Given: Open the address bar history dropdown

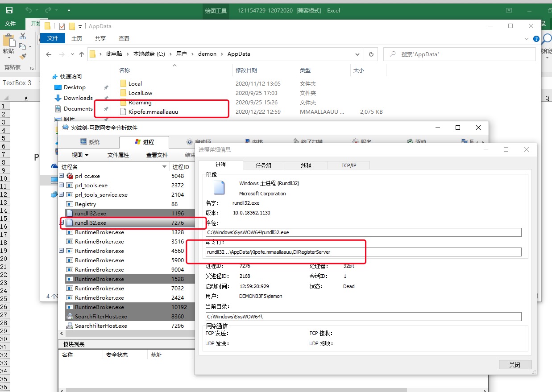Looking at the screenshot, I should 357,54.
